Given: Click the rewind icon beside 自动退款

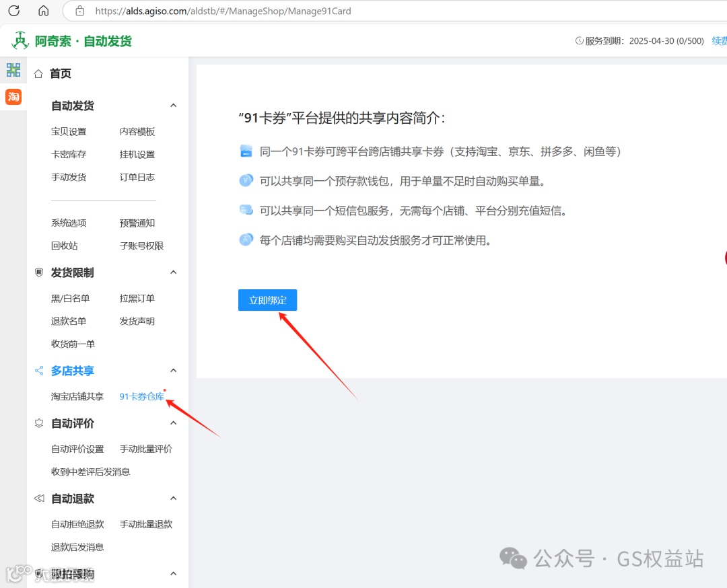Looking at the screenshot, I should click(39, 499).
